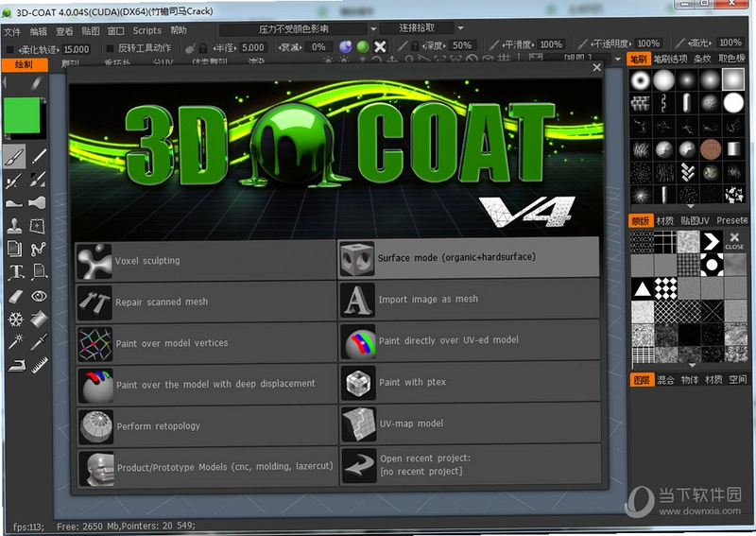Close the 3D-Coat splash dialog
The height and width of the screenshot is (536, 756).
click(597, 67)
